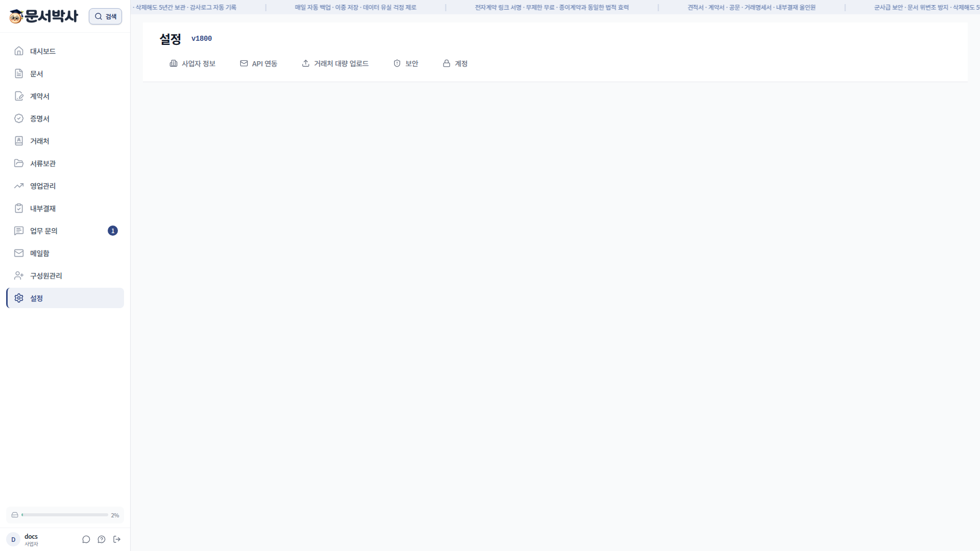Open chat bubble icon next to docs

(x=86, y=539)
